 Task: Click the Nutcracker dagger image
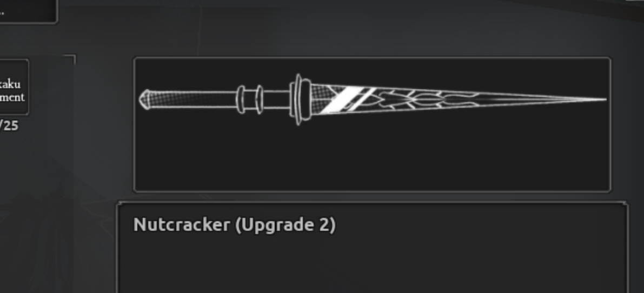click(x=373, y=99)
